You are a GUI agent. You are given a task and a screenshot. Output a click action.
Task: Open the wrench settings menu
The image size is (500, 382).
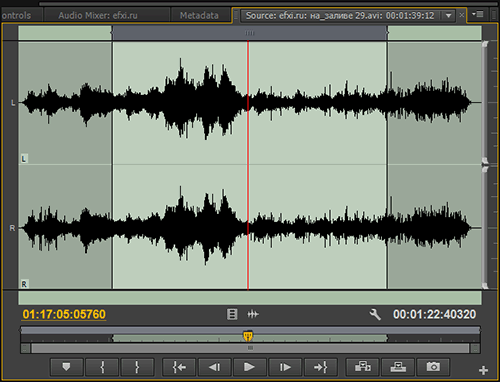point(375,314)
